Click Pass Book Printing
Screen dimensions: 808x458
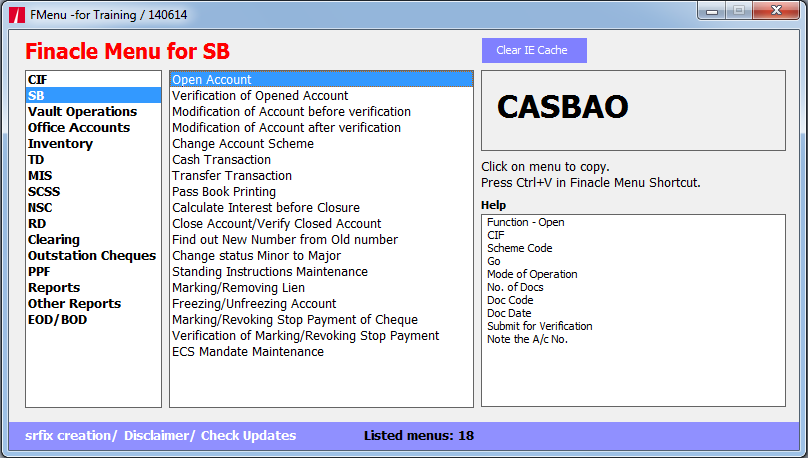[x=322, y=192]
